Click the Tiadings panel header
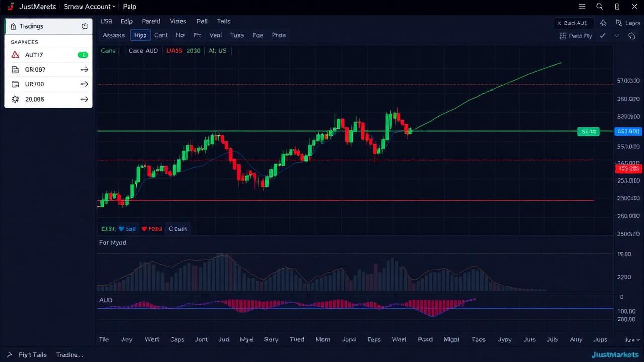The width and height of the screenshot is (644, 362). (x=48, y=26)
